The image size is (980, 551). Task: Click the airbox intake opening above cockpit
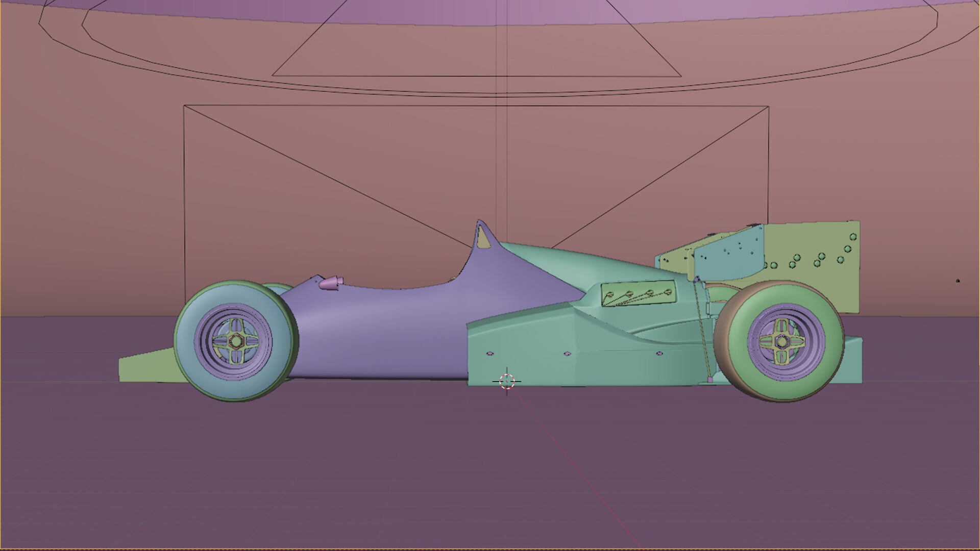pos(483,239)
